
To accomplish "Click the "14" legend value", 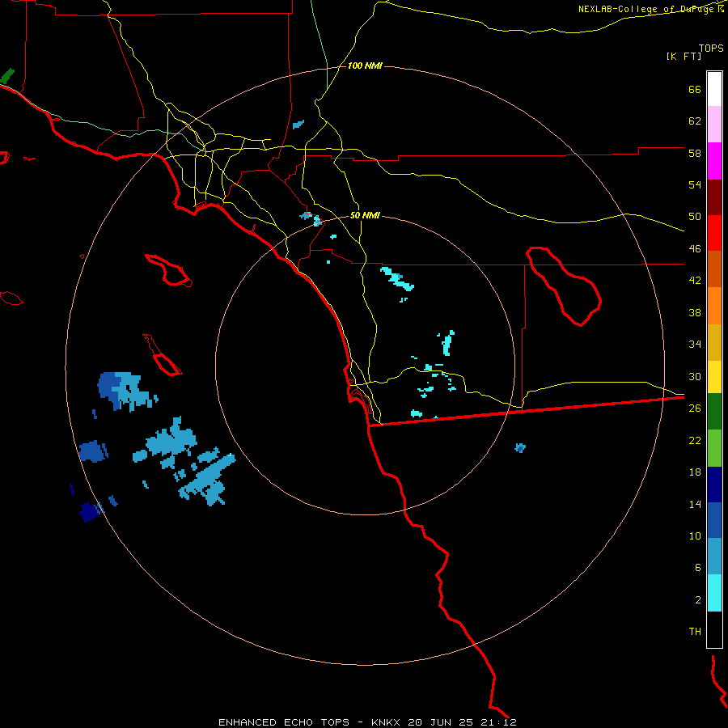I will point(695,504).
